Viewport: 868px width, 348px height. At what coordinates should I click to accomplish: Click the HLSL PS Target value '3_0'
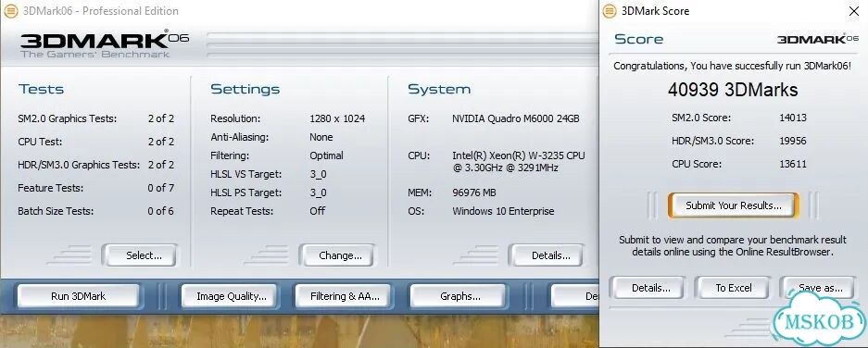point(318,193)
